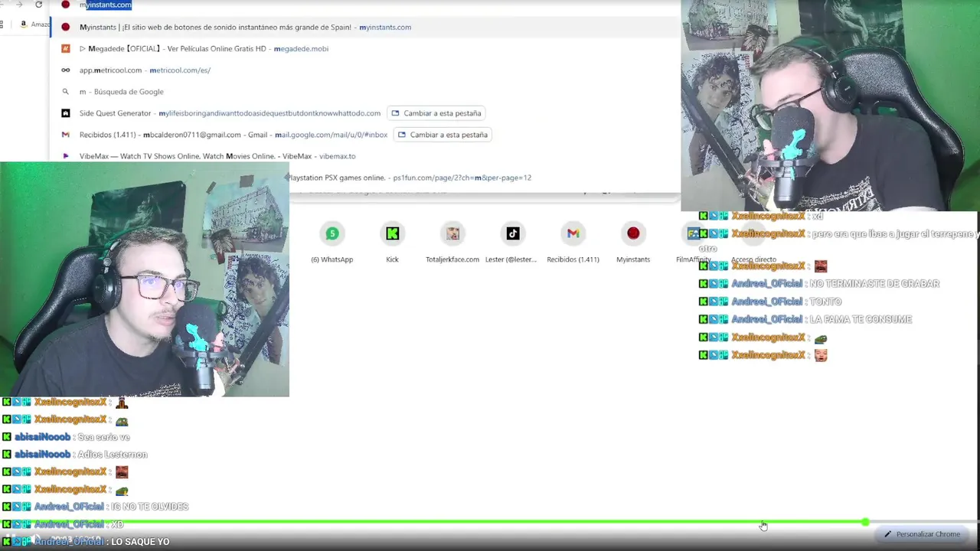Click 'Cambiar a esta pestaña' for Side Quest
Image resolution: width=980 pixels, height=551 pixels.
[x=436, y=113]
